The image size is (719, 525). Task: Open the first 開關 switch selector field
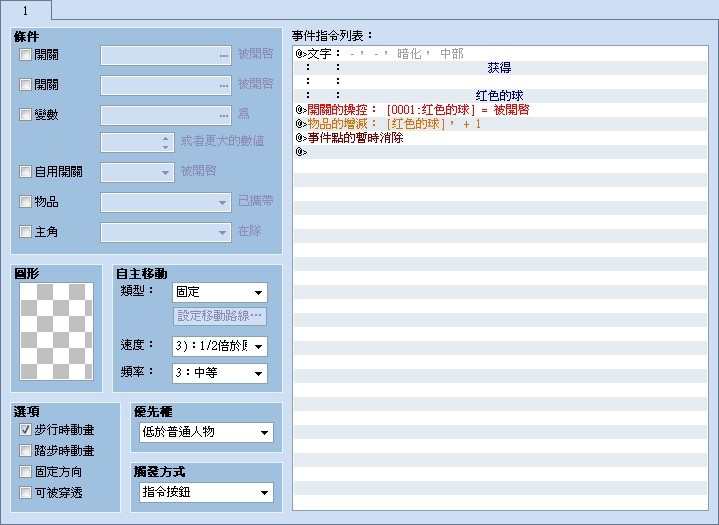coord(166,55)
